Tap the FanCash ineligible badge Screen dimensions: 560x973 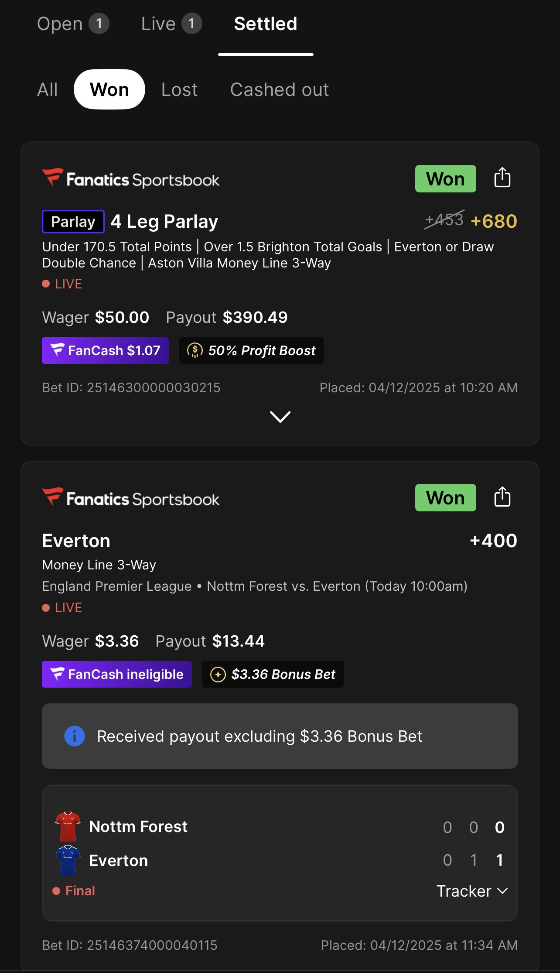(117, 674)
